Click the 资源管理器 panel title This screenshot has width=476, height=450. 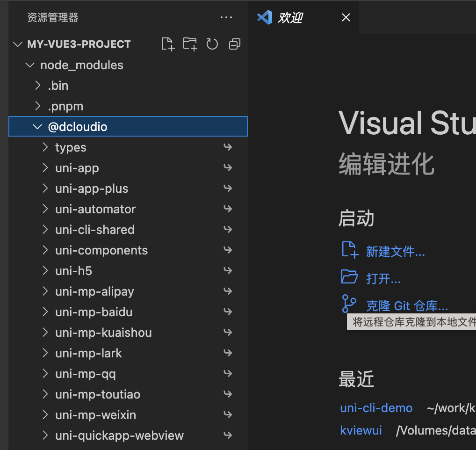point(53,17)
